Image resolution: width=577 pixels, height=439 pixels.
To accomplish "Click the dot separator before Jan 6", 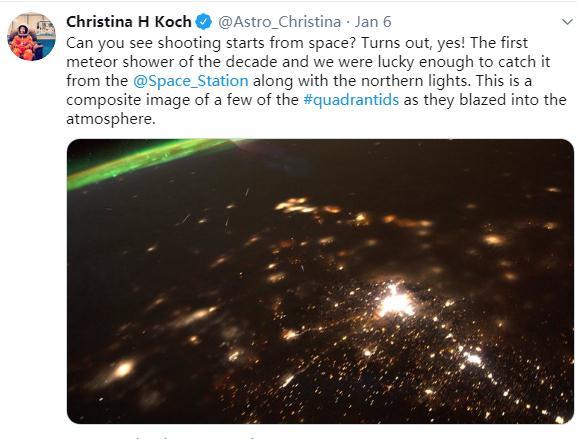I will coord(348,22).
